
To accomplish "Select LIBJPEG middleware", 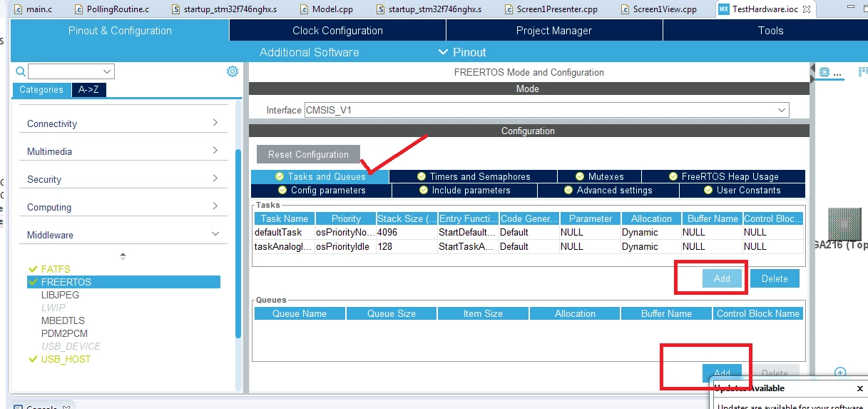I will (60, 295).
